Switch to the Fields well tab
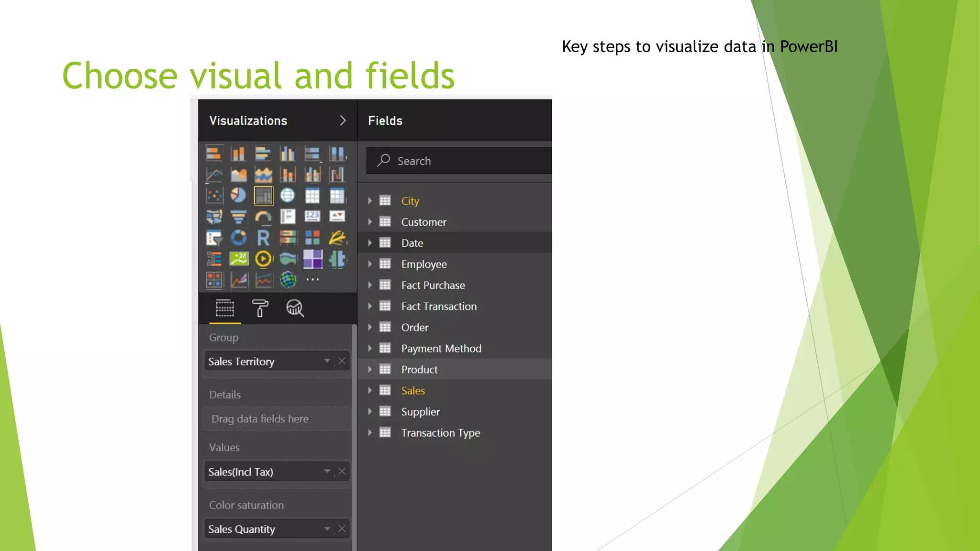 click(225, 309)
